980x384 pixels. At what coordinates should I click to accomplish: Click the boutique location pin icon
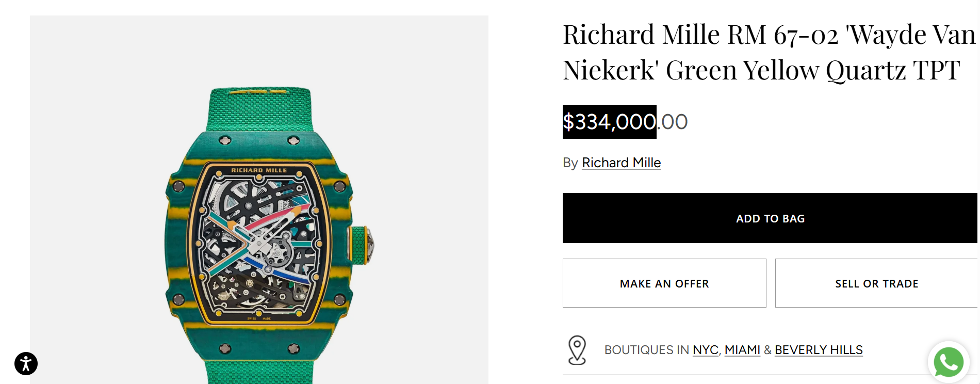tap(577, 350)
